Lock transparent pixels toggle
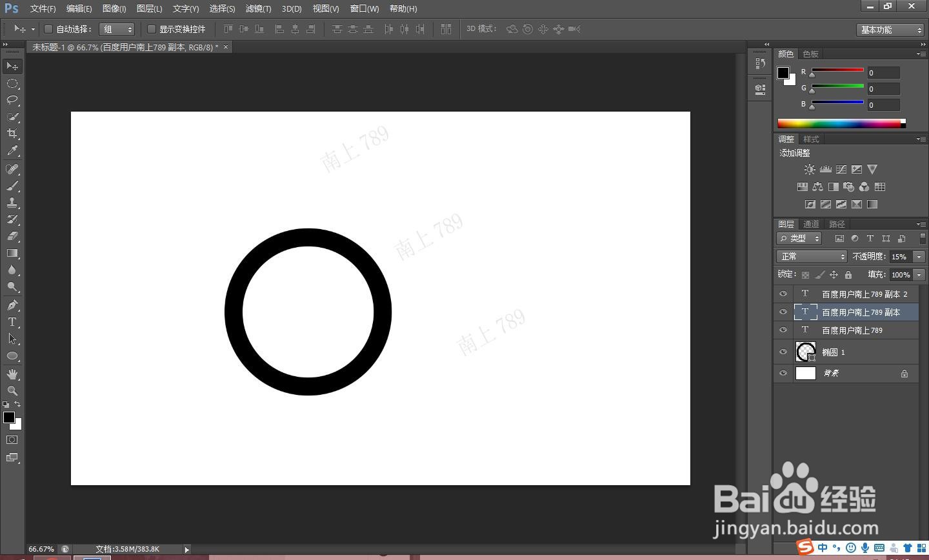This screenshot has height=560, width=929. 806,275
